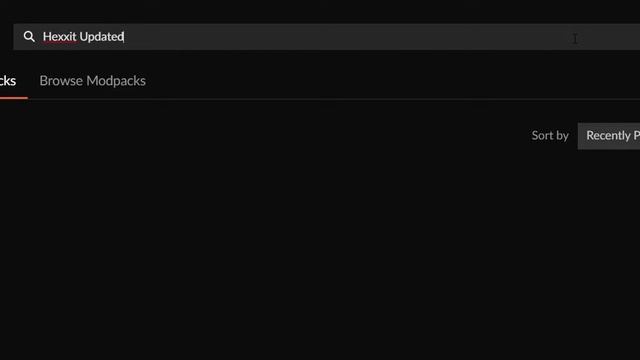The image size is (640, 360).
Task: Click the Browse word in the Browse tab
Action: 61,81
